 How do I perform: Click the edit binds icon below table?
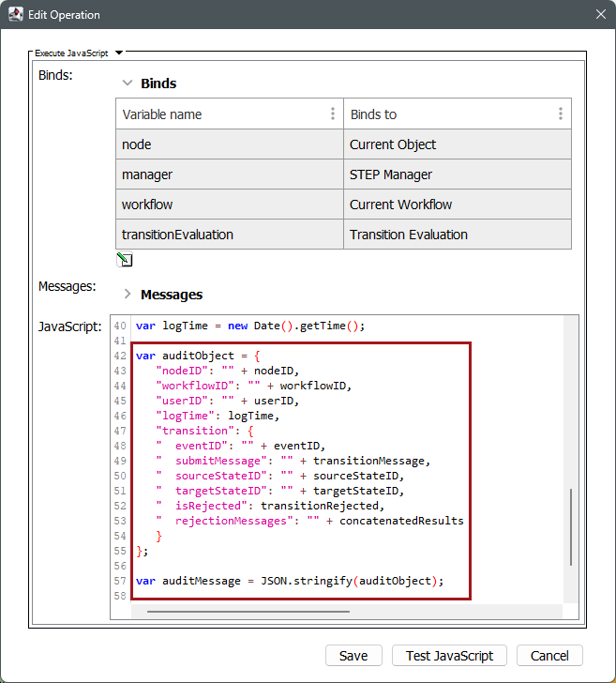tap(125, 260)
